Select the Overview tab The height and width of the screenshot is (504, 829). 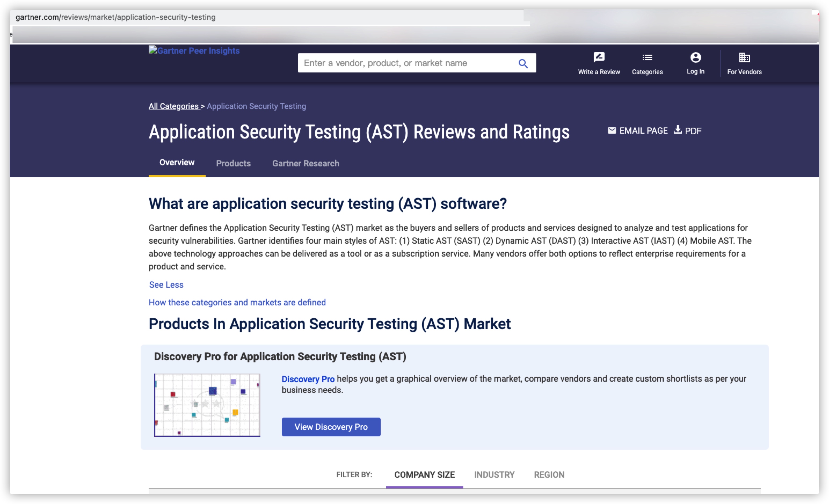click(177, 163)
